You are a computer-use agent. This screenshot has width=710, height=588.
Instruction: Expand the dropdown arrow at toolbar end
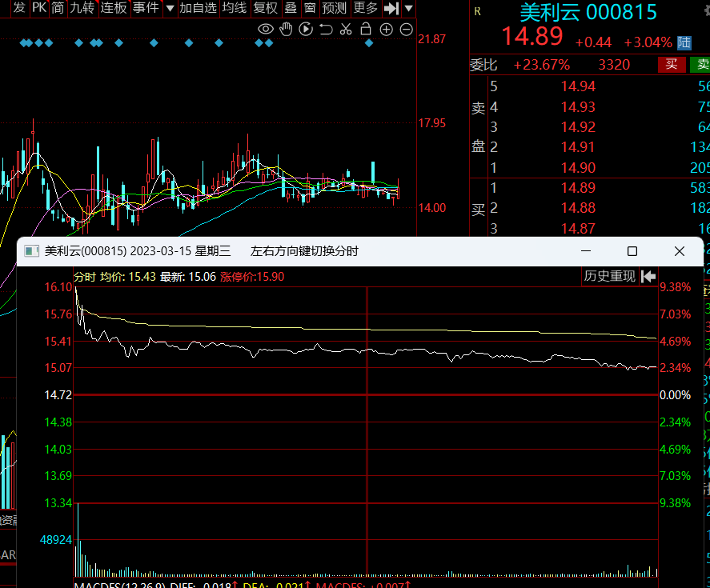(x=409, y=8)
